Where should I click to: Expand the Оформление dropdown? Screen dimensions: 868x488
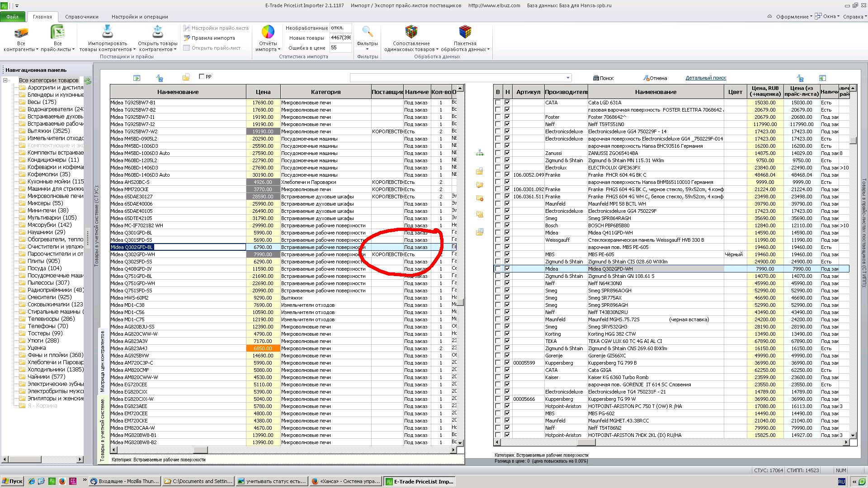[x=794, y=17]
